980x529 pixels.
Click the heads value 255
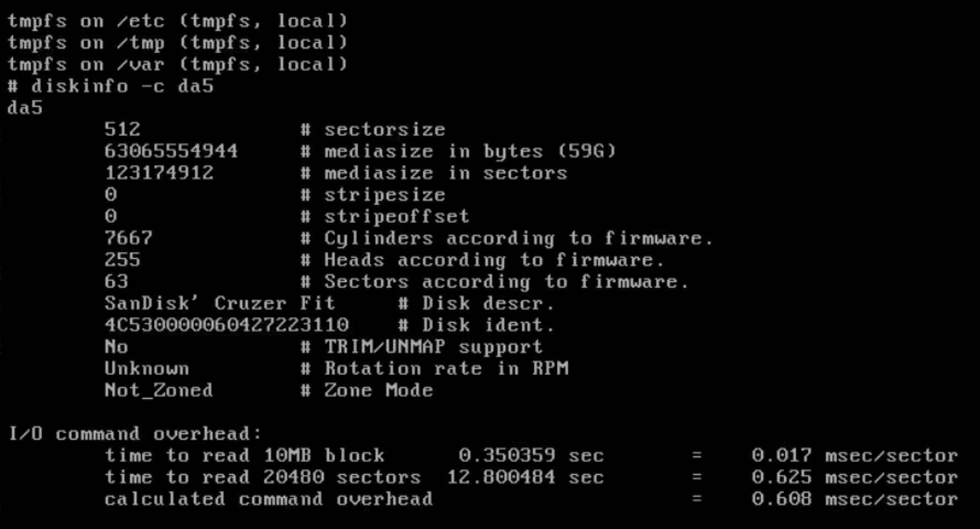pyautogui.click(x=122, y=260)
